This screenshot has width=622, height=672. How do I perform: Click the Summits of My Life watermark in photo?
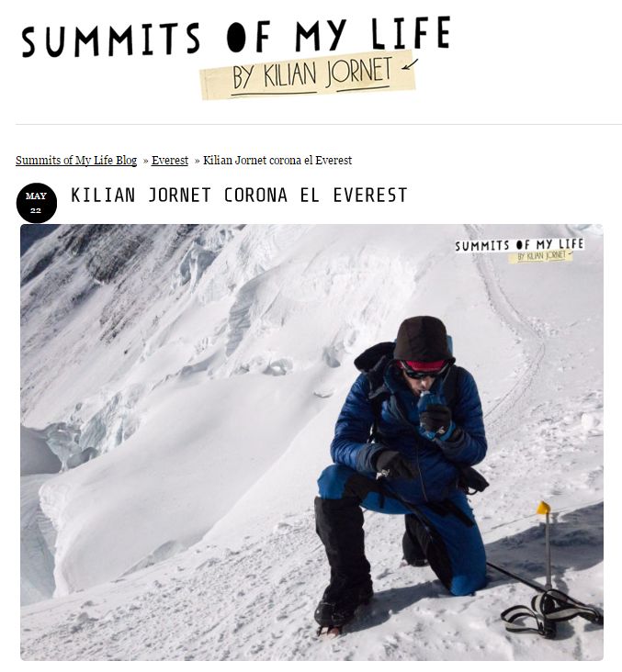pyautogui.click(x=519, y=245)
